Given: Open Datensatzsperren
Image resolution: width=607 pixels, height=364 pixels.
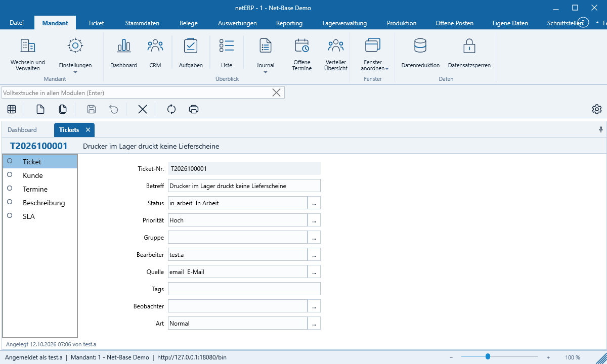Looking at the screenshot, I should pos(469,54).
